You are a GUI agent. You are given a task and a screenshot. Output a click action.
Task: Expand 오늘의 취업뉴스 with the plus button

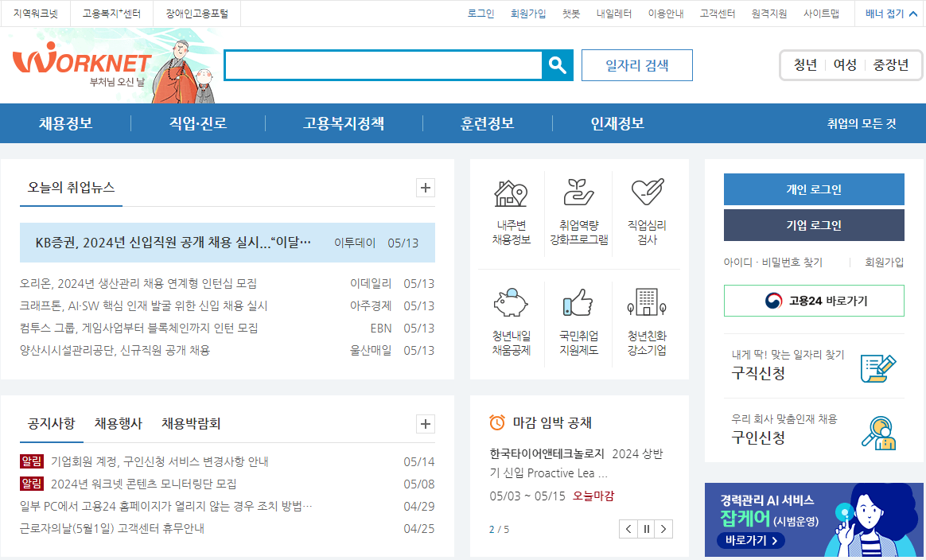tap(425, 188)
